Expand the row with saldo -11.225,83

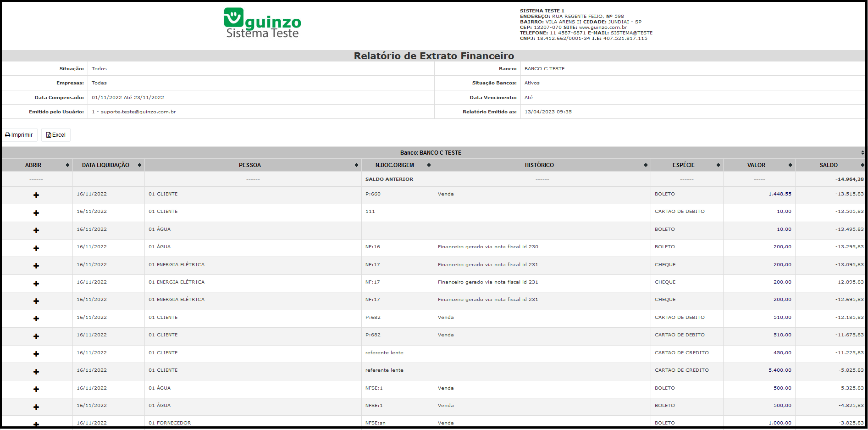point(36,354)
